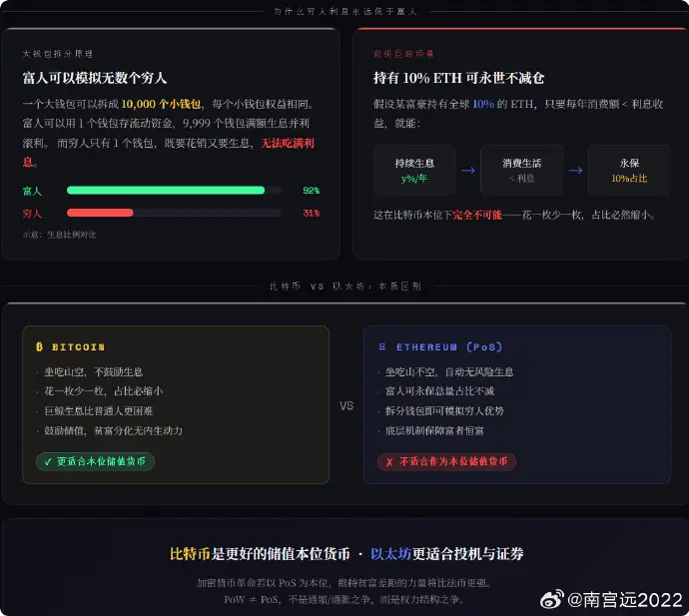The width and height of the screenshot is (689, 616).
Task: Click the footer line PoW ≠ PoS
Action: (344, 599)
